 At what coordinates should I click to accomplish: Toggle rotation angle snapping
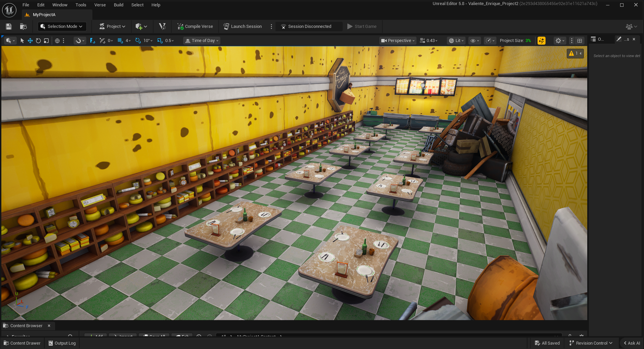[x=138, y=41]
